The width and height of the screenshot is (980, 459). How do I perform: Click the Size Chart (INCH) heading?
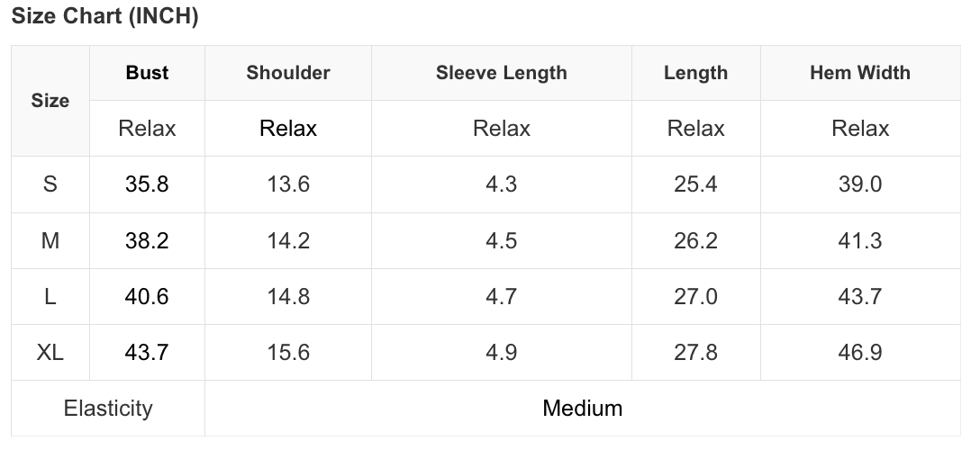(104, 16)
